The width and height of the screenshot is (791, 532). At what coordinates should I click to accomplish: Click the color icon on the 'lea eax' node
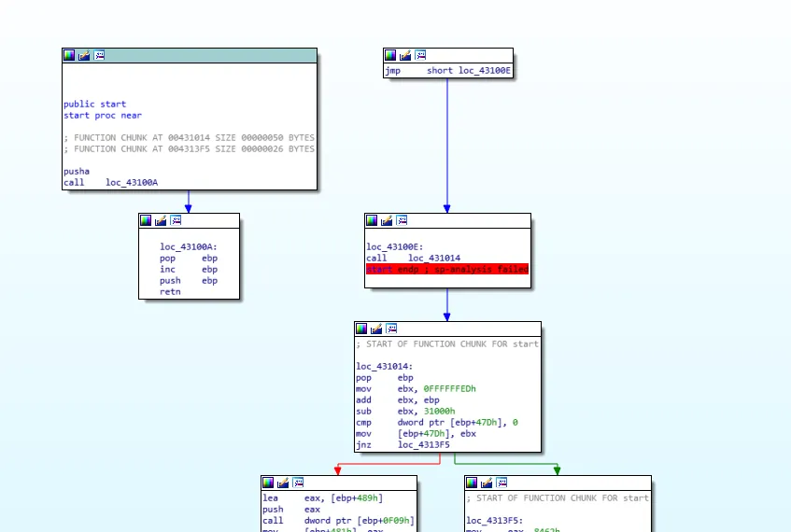[268, 483]
